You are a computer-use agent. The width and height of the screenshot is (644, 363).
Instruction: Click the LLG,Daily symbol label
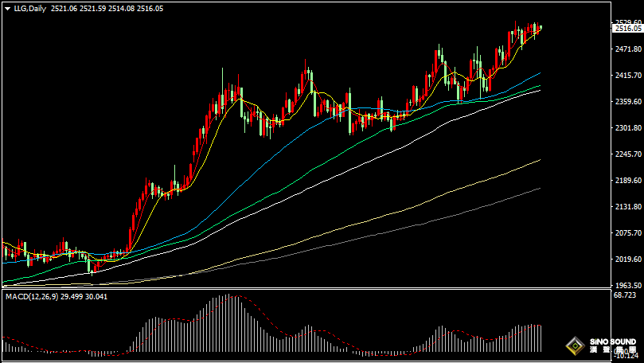tap(30, 7)
